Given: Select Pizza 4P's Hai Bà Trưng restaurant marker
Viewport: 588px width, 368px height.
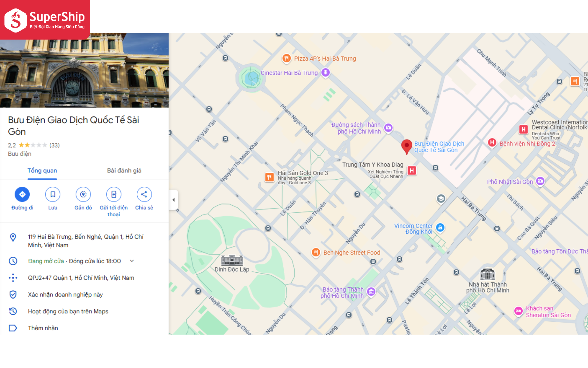Looking at the screenshot, I should click(286, 58).
